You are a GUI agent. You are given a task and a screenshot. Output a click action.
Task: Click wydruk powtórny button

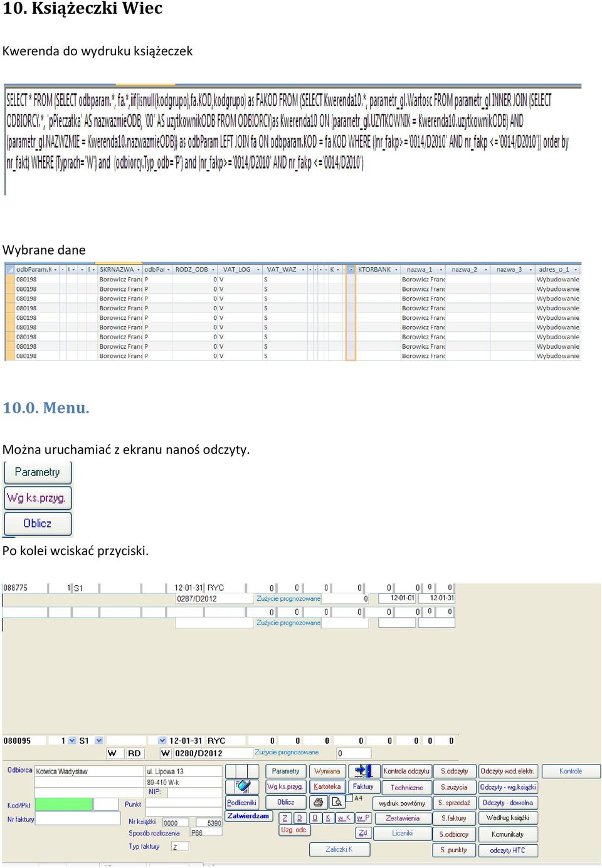pyautogui.click(x=402, y=803)
